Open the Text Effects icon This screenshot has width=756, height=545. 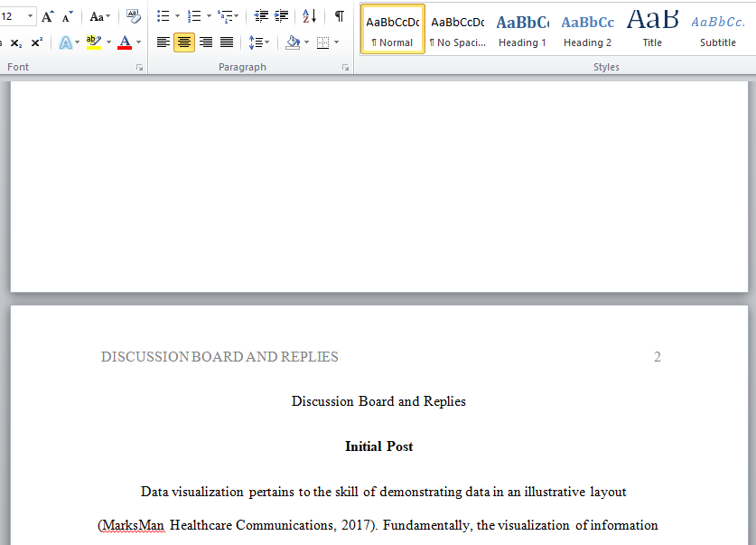(x=66, y=42)
